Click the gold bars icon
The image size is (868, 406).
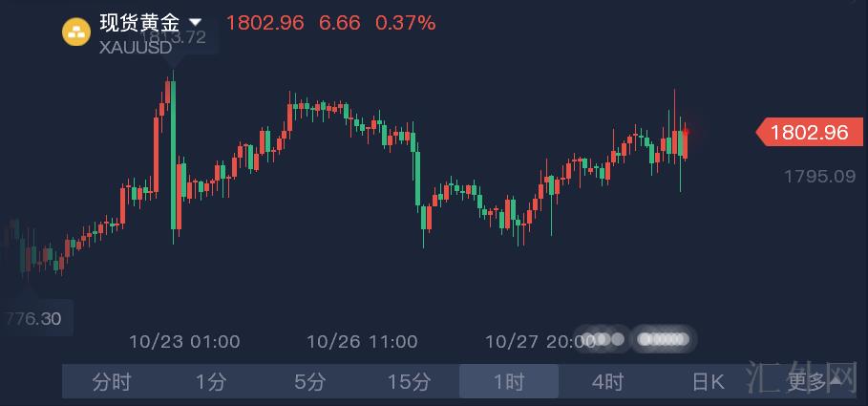76,32
